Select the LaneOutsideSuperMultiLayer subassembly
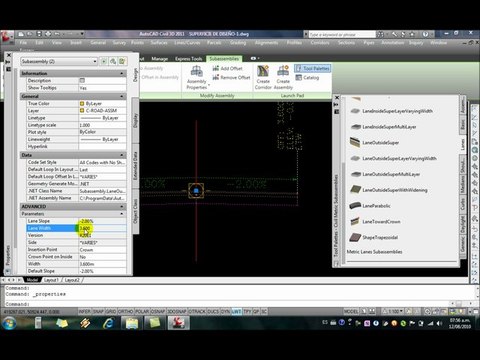The width and height of the screenshot is (480, 360). (x=385, y=174)
